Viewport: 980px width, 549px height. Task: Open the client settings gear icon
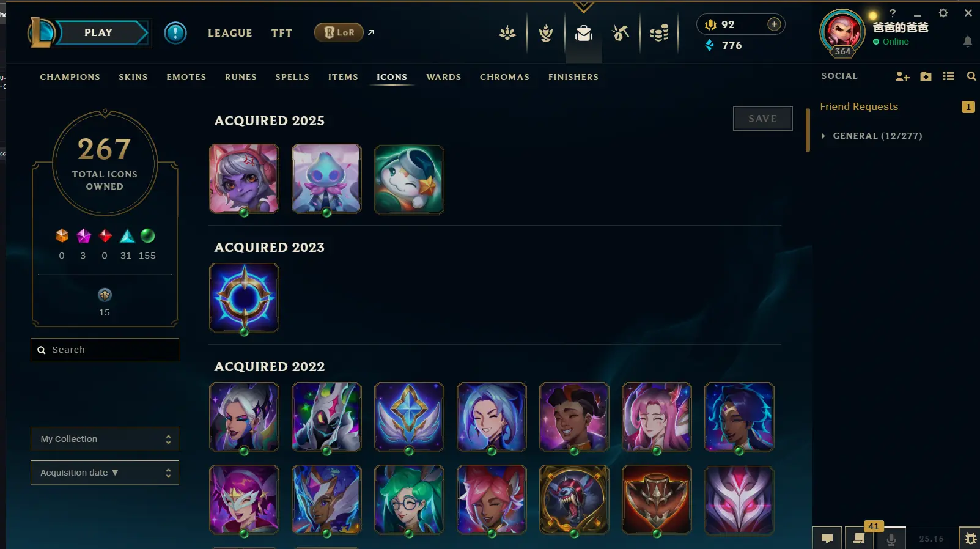click(943, 13)
